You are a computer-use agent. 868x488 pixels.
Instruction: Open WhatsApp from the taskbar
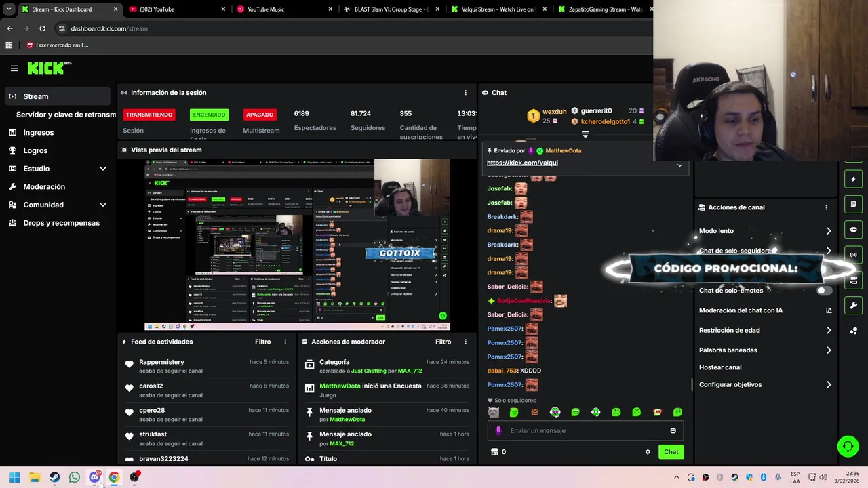(75, 477)
